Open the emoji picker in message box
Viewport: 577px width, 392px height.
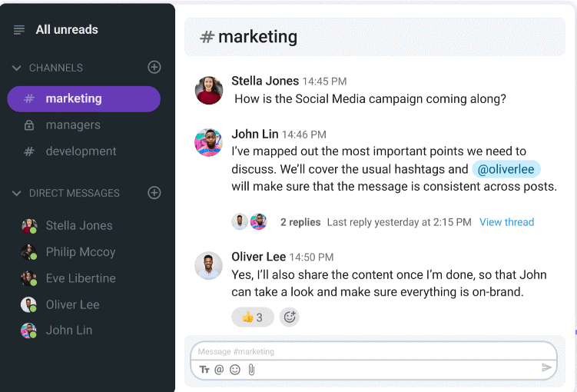(235, 369)
